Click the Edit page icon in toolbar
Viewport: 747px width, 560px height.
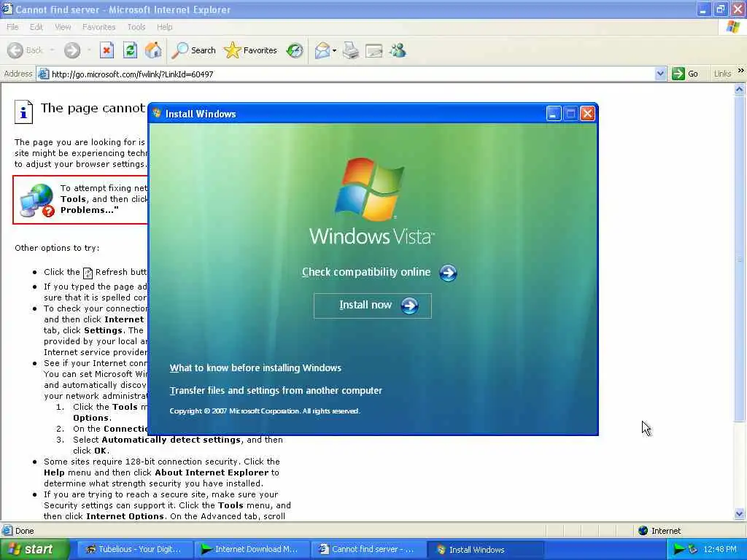click(374, 50)
